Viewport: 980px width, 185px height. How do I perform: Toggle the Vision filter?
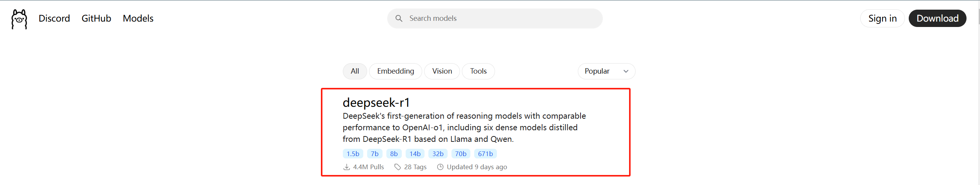point(442,71)
